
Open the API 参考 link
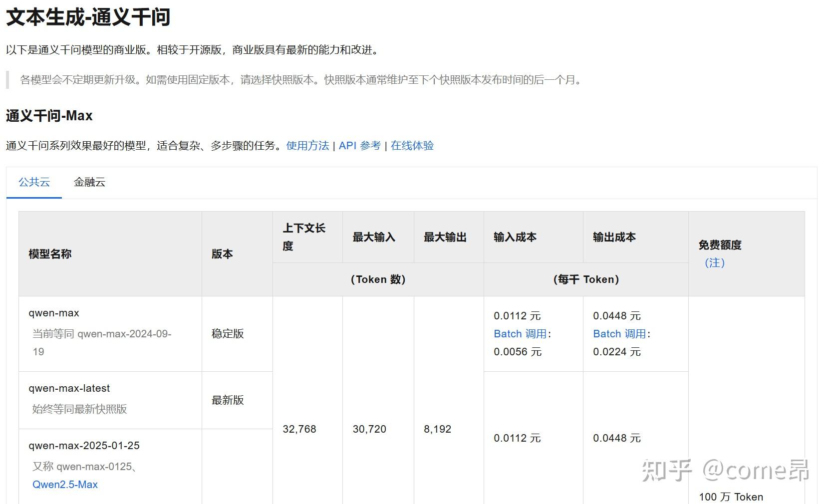pos(360,146)
